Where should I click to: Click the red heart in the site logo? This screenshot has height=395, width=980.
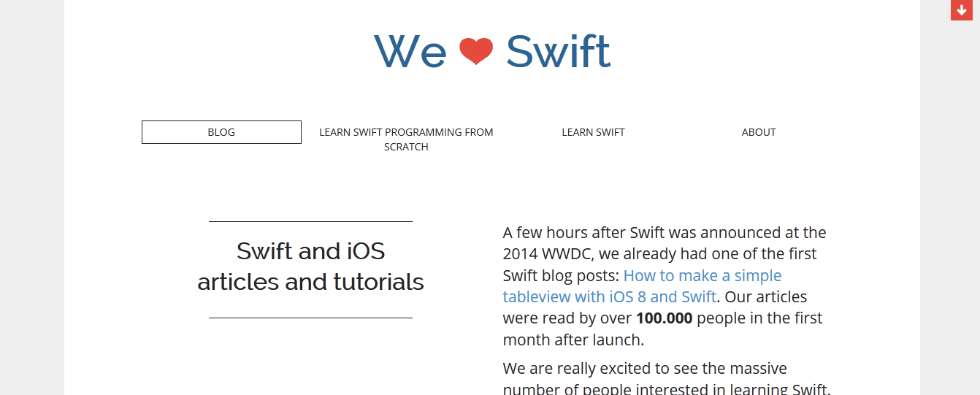(476, 51)
